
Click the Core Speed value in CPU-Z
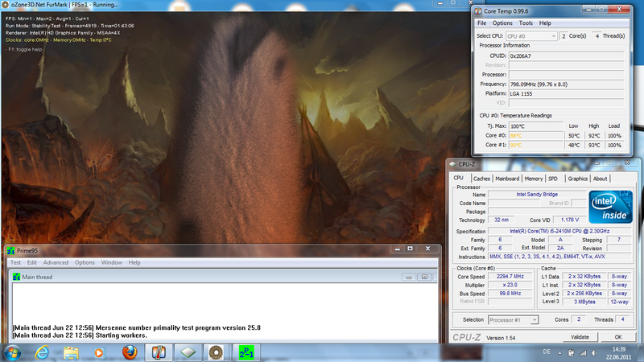510,277
